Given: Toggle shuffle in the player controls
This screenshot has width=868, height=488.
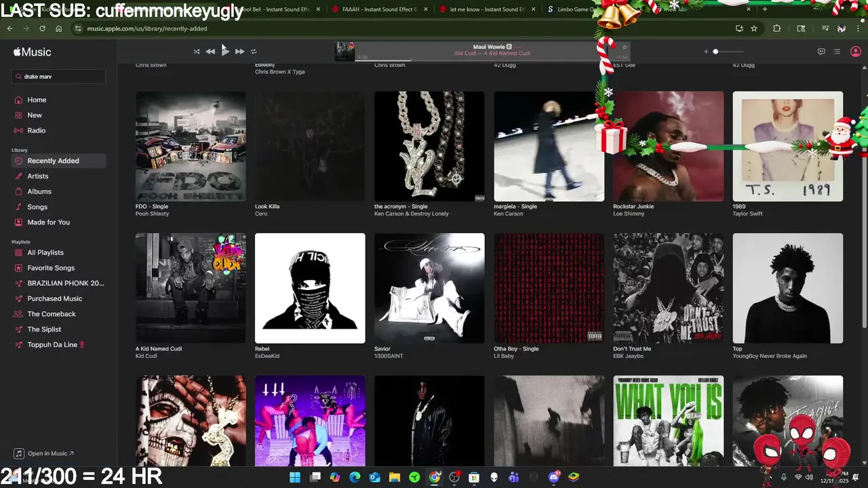Looking at the screenshot, I should coord(197,52).
